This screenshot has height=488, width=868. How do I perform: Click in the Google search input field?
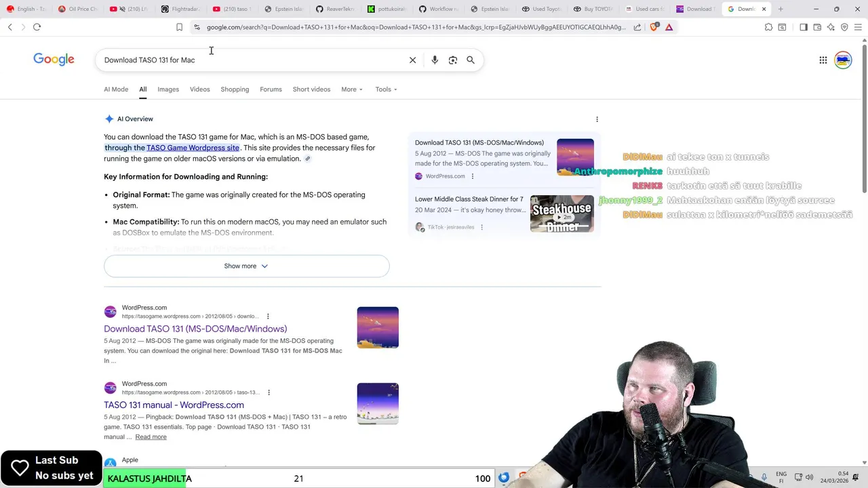click(x=251, y=60)
